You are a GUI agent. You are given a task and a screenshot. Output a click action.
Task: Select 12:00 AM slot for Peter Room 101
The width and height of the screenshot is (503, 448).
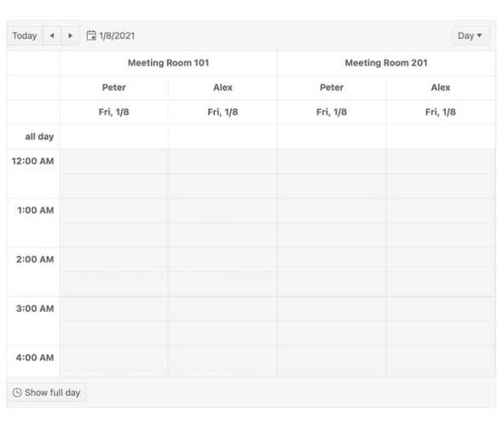pos(114,162)
